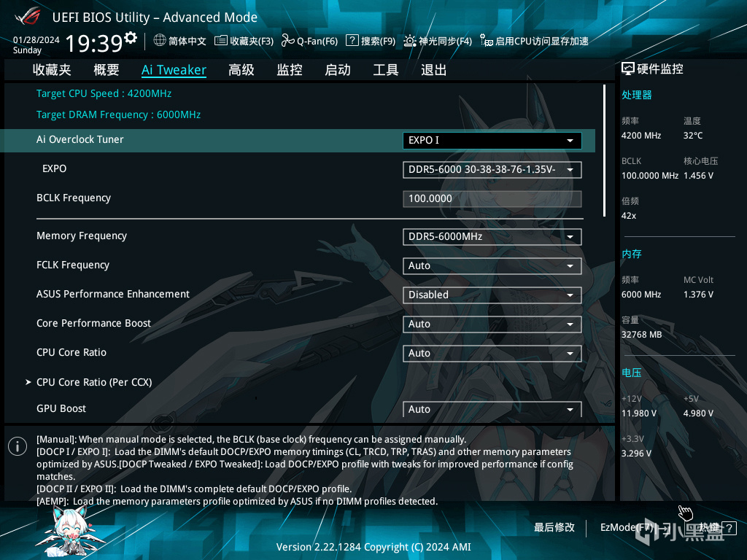Open the 退出 exit tab

(x=433, y=70)
